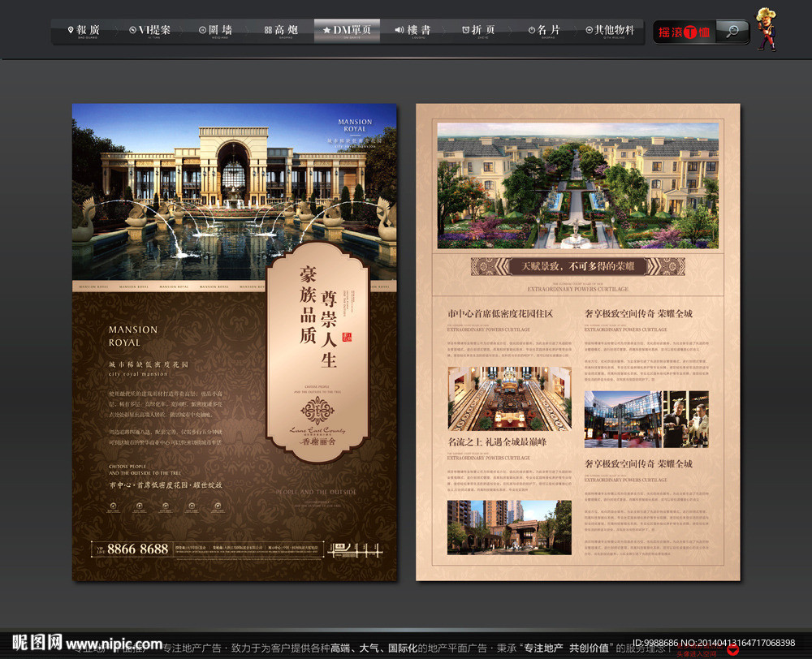Click the heading 名流之上 礼遇全城最巅峰

pyautogui.click(x=497, y=442)
